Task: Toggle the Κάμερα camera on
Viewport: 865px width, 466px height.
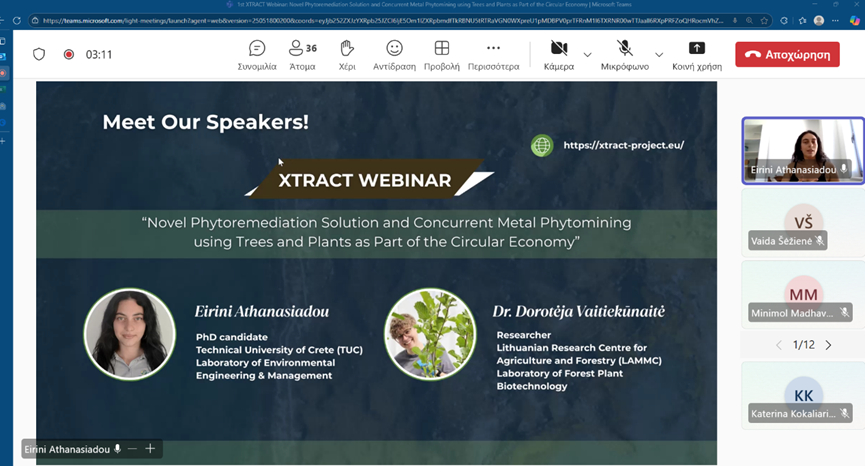Action: [x=559, y=54]
